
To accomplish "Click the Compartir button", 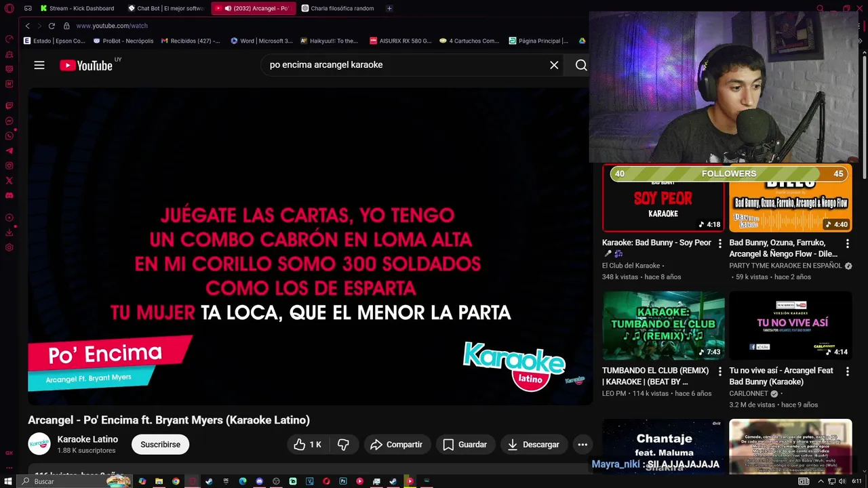I will (x=397, y=445).
